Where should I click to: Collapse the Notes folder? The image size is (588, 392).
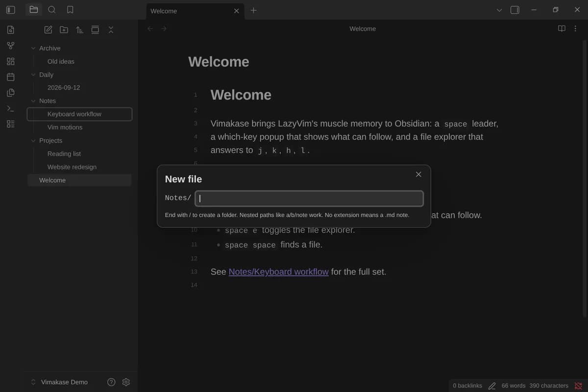pos(33,101)
